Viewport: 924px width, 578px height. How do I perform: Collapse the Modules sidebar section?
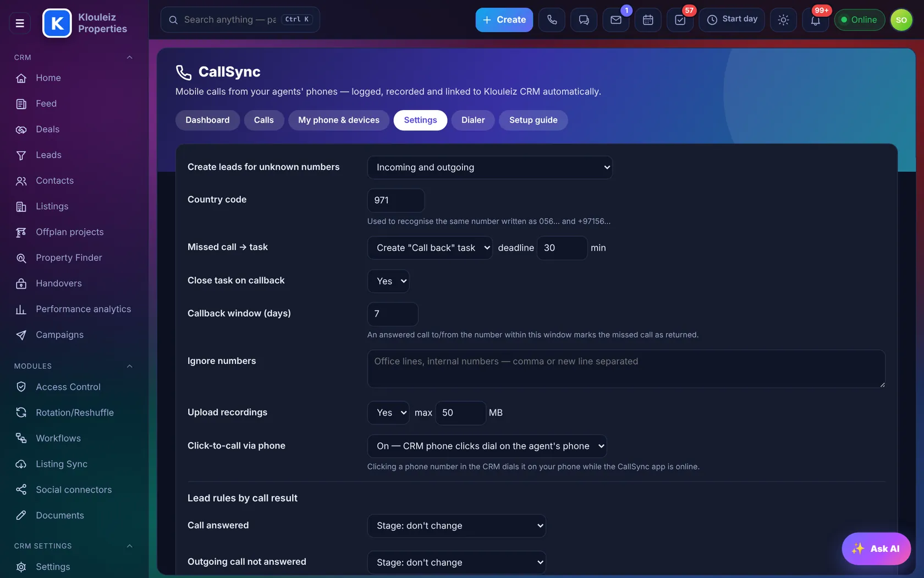point(129,366)
